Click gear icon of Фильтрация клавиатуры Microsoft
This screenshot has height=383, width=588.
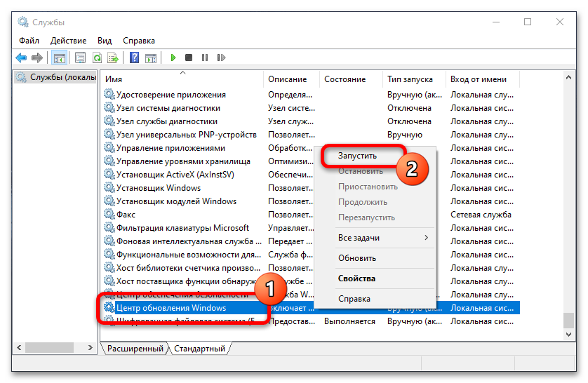coord(109,227)
